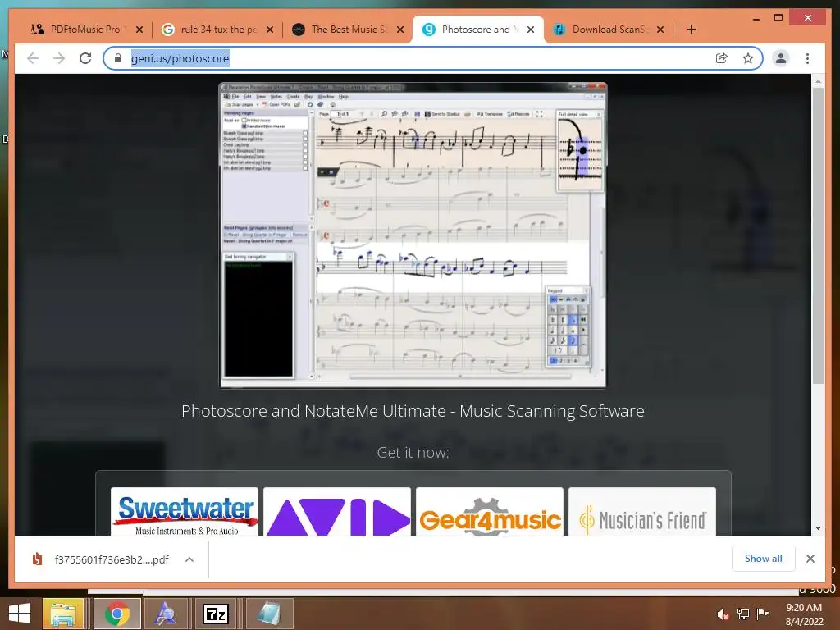840x630 pixels.
Task: Open the blue A application taskbar icon
Action: 165,614
